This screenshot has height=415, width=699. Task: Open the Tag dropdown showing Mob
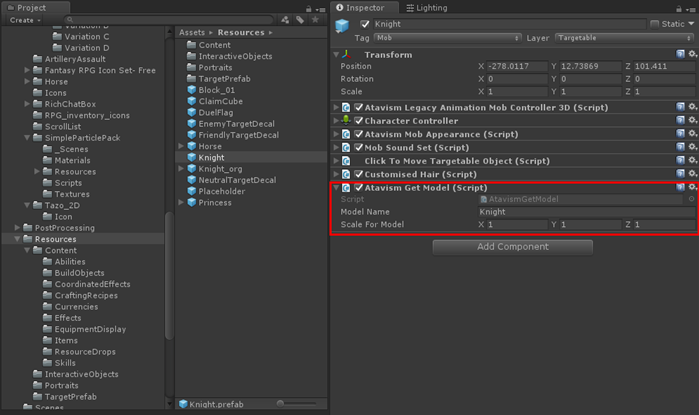448,38
